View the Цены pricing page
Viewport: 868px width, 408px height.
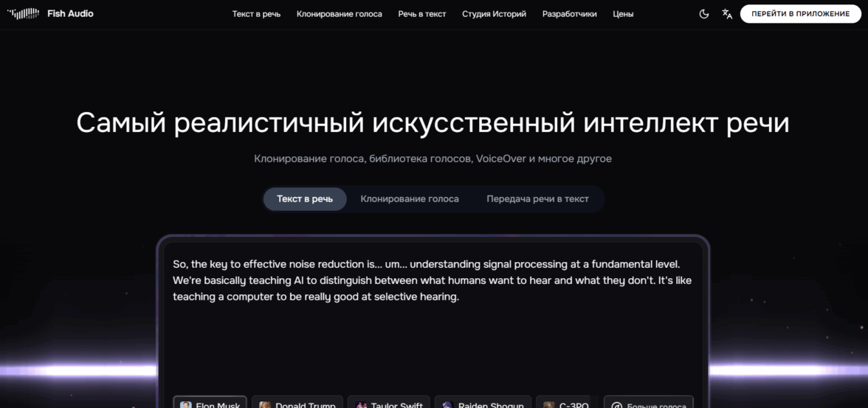coord(623,14)
